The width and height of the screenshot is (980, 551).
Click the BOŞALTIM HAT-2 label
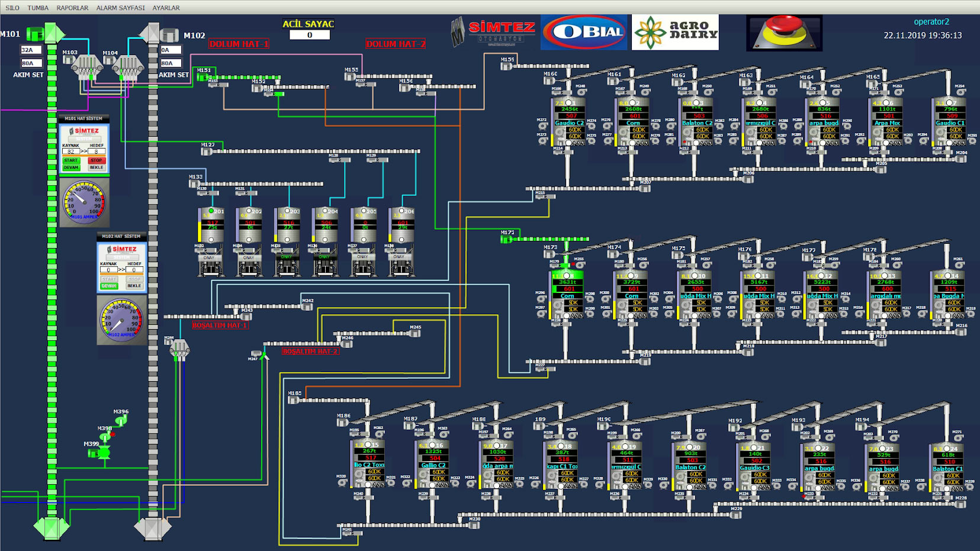(x=310, y=352)
